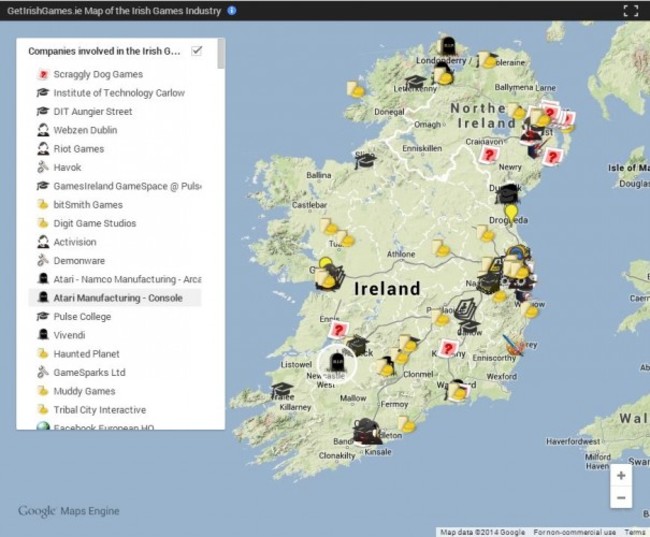Select Demonware in the list
The width and height of the screenshot is (650, 537).
point(79,261)
